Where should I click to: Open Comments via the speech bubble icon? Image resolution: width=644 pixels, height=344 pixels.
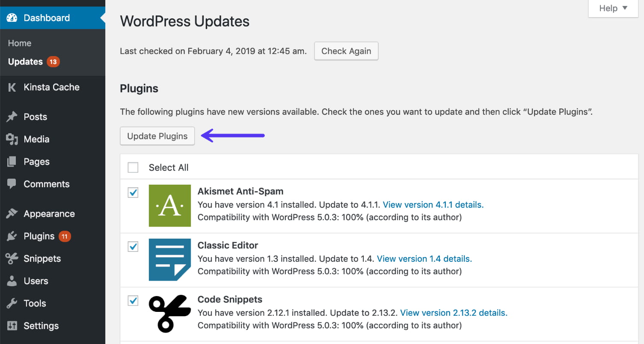[x=12, y=184]
